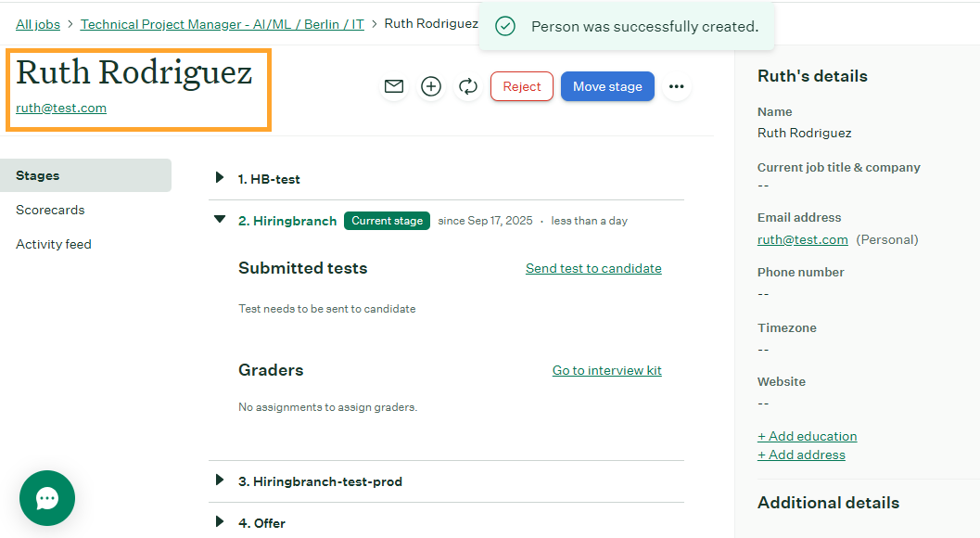
Task: Click the plus circle add icon
Action: pyautogui.click(x=431, y=86)
